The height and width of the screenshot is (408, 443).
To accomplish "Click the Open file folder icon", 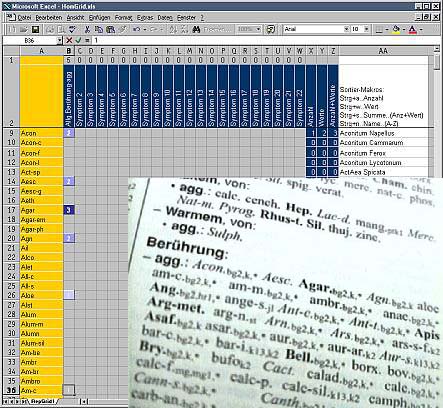I will tap(23, 29).
